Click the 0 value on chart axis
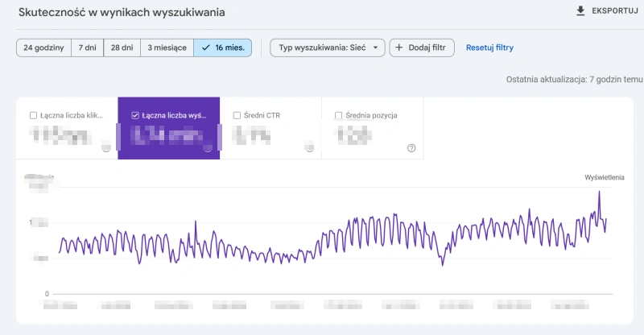Screen dimensions: 644x335 tap(47, 294)
